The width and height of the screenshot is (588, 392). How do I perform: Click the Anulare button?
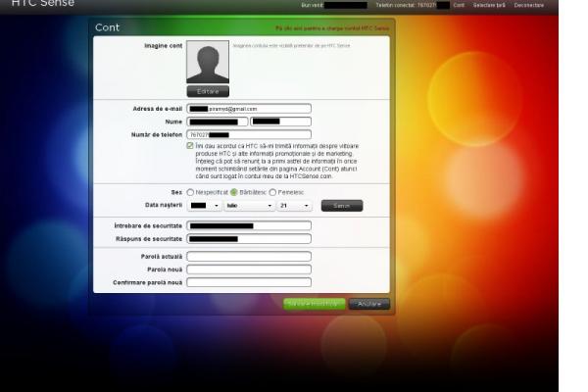click(x=369, y=304)
